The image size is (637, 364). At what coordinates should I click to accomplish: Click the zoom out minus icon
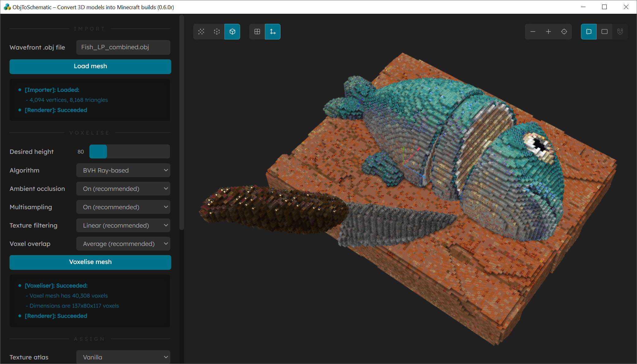tap(533, 32)
